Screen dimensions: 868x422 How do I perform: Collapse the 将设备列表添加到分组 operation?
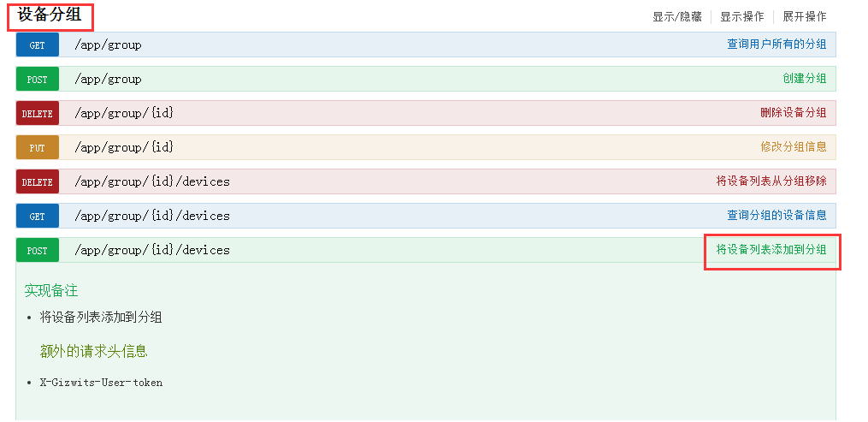[x=771, y=250]
